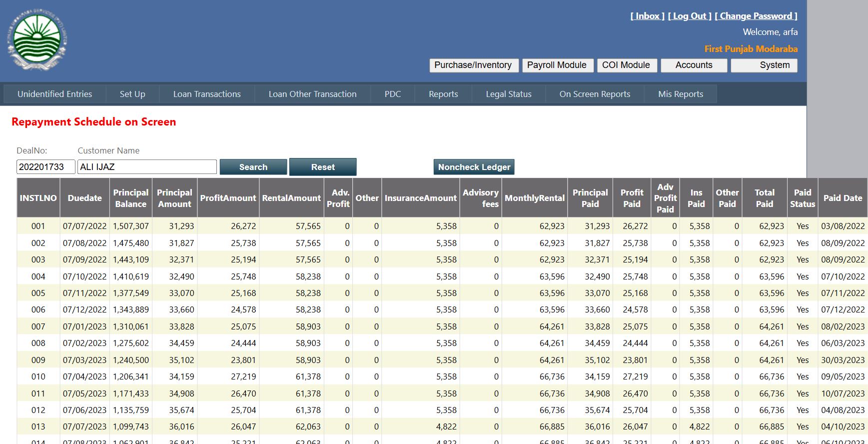This screenshot has width=868, height=444.
Task: Click the First Punjab Modaraba company name
Action: [x=751, y=49]
